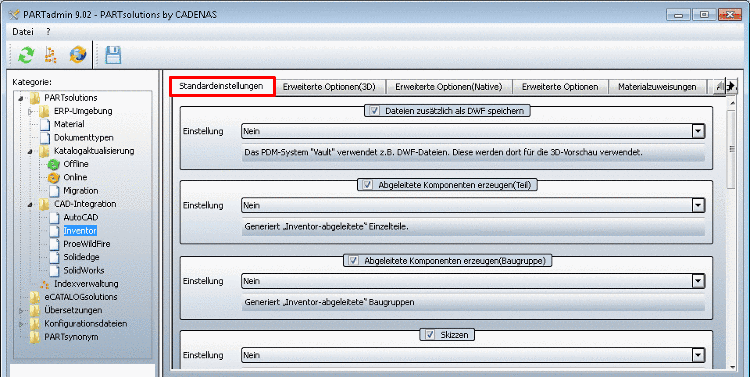Click the PARTsynonym folder icon

(x=35, y=337)
